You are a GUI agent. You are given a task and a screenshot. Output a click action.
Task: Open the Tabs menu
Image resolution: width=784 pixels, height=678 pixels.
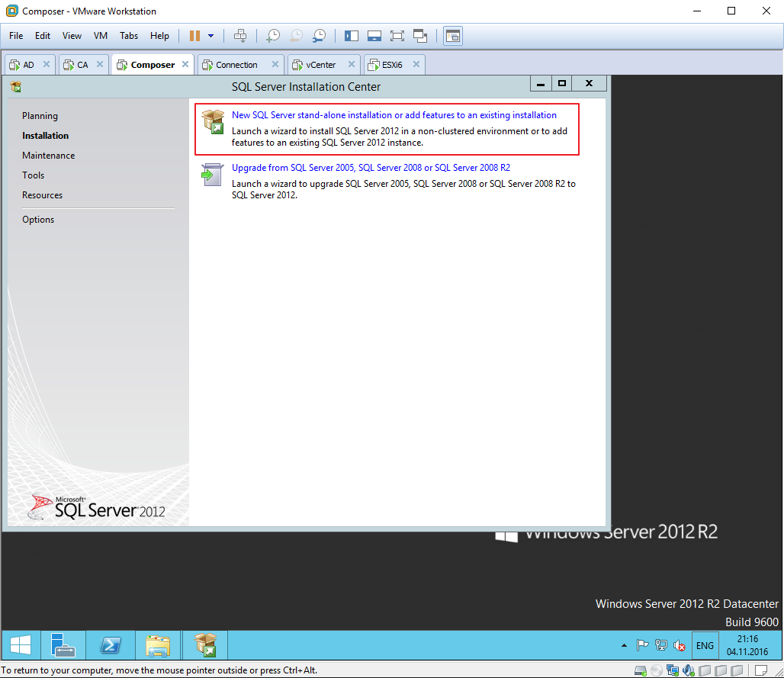click(128, 36)
